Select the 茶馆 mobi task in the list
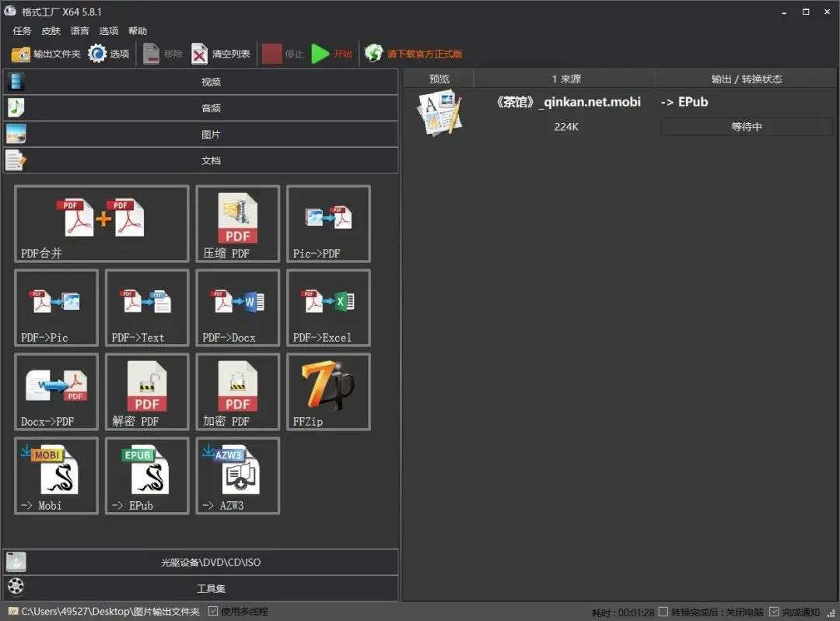 point(568,102)
